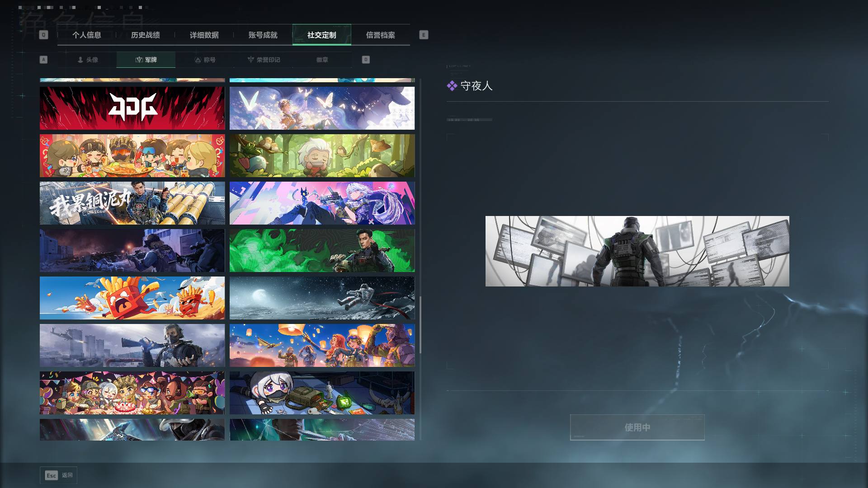Click the A previous sub-tab key icon

tap(43, 60)
